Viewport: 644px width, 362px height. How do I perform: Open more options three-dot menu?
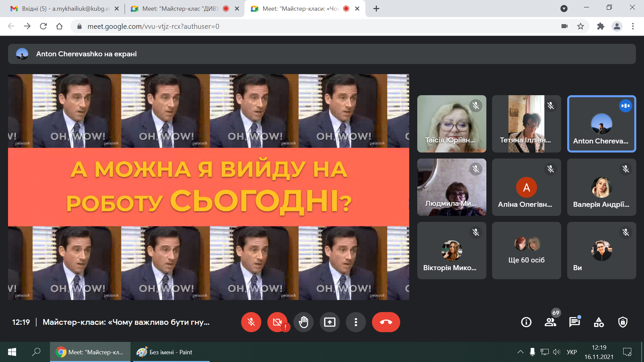point(356,322)
